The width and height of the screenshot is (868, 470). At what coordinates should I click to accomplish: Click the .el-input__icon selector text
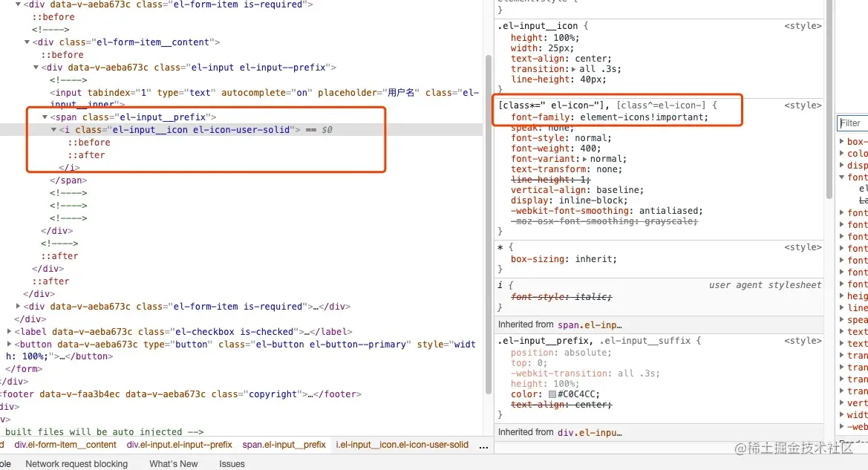point(538,26)
